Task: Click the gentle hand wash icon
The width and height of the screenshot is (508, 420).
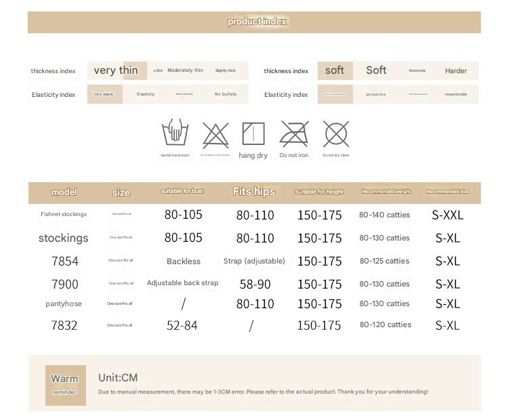Action: (x=175, y=133)
